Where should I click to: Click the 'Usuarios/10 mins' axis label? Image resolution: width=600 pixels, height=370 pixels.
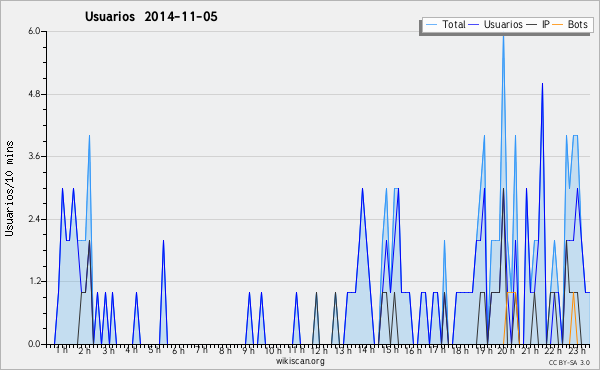(x=9, y=188)
